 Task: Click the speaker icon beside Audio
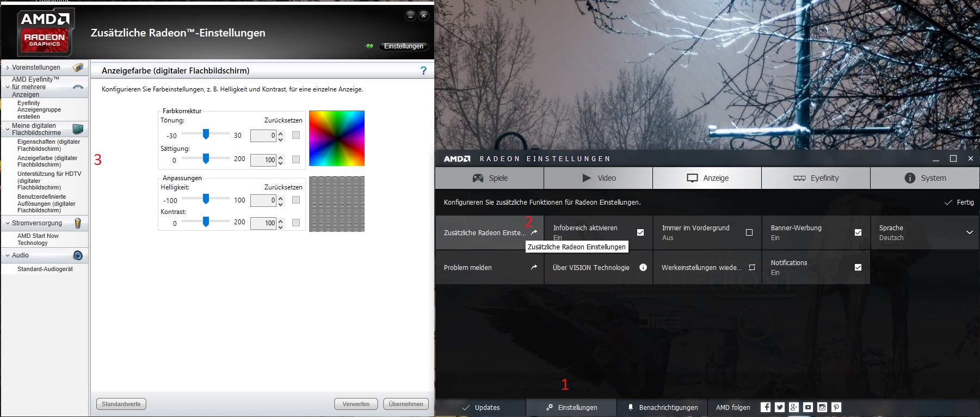click(x=78, y=255)
